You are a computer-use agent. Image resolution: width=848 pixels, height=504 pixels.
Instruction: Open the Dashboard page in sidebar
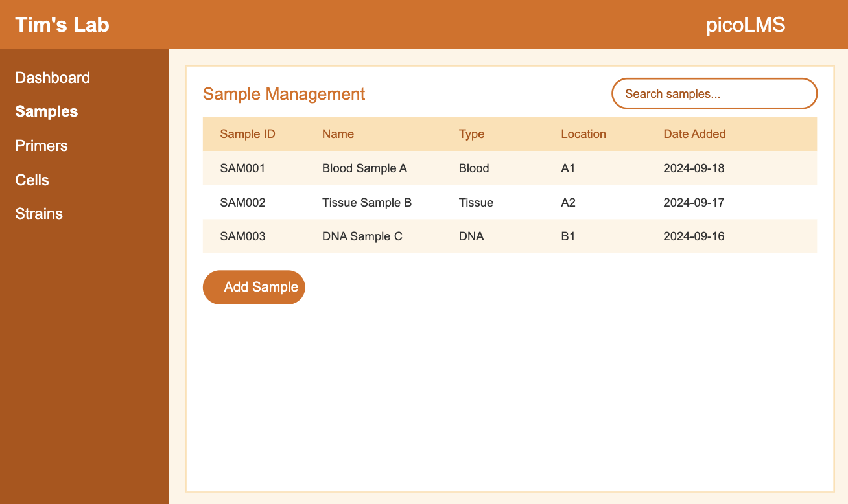[x=53, y=78]
